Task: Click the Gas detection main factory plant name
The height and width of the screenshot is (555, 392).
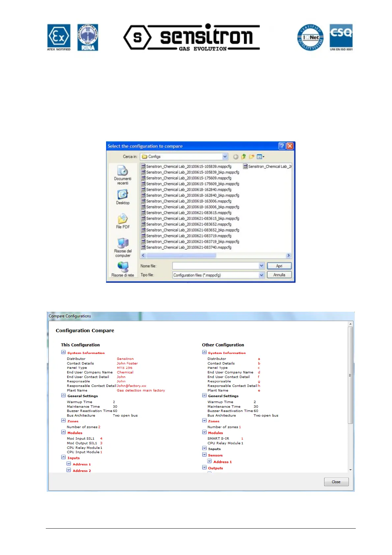Action: click(x=141, y=390)
